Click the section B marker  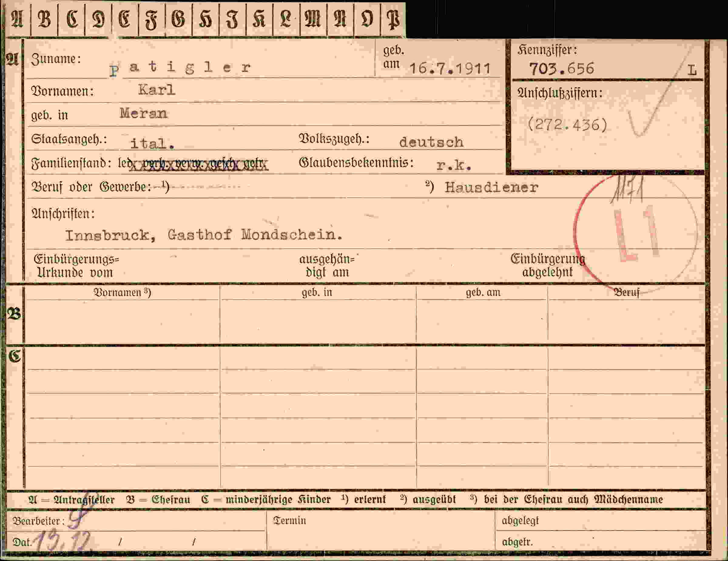click(14, 314)
